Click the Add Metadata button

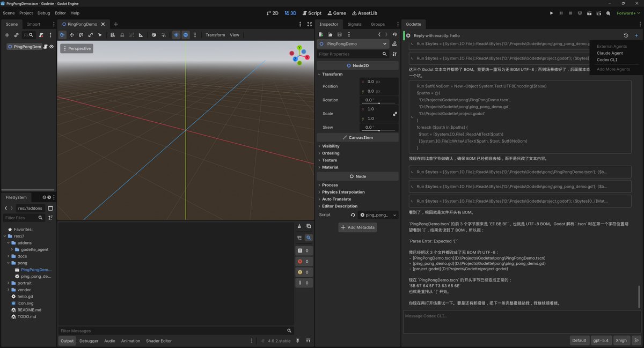357,227
